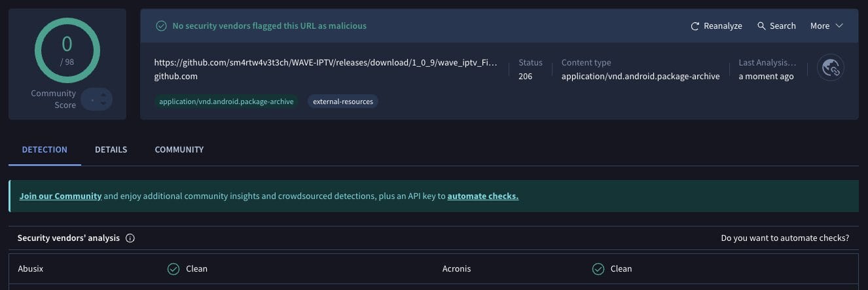Click the Search button label
Image resolution: width=868 pixels, height=290 pixels.
[x=782, y=26]
